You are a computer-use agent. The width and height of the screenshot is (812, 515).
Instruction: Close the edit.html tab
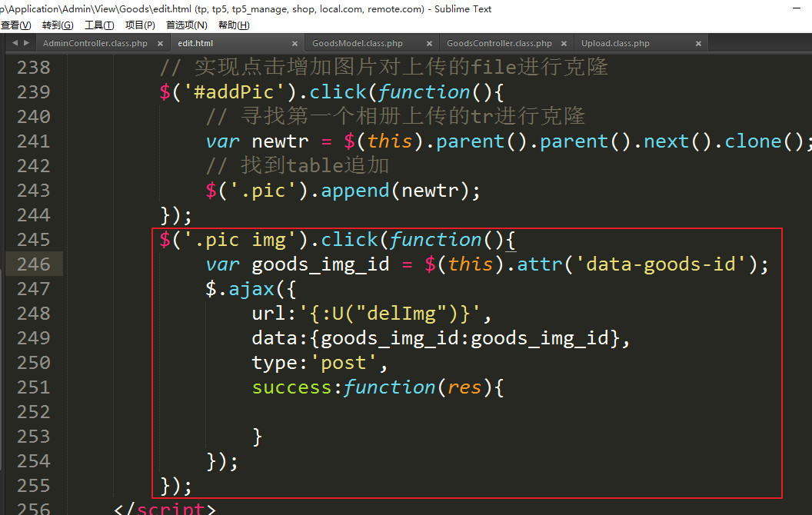coord(295,44)
